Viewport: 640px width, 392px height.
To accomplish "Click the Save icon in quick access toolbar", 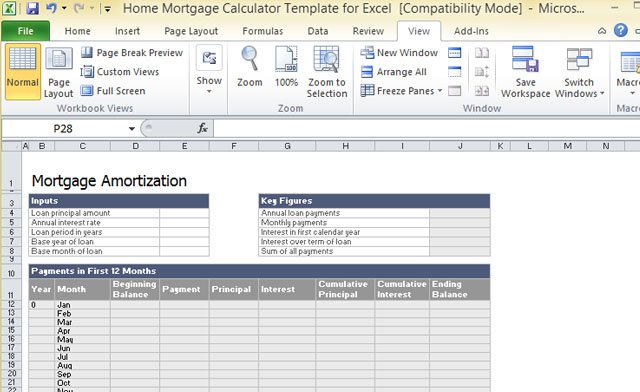I will coord(32,8).
